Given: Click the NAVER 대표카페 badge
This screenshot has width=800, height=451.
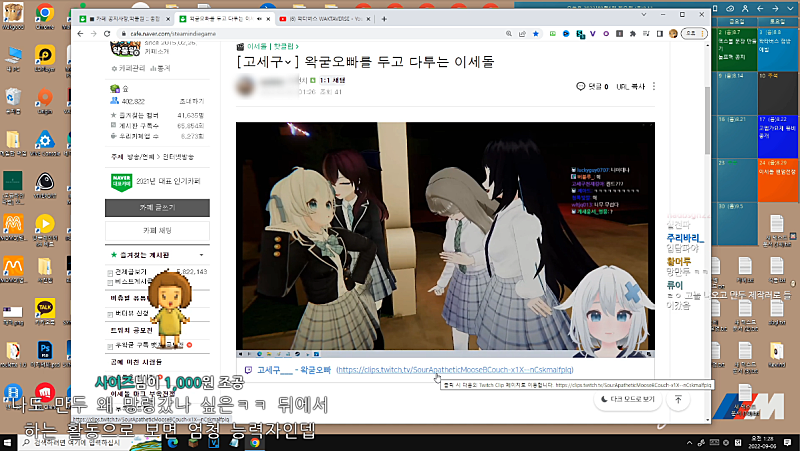Looking at the screenshot, I should [x=121, y=182].
